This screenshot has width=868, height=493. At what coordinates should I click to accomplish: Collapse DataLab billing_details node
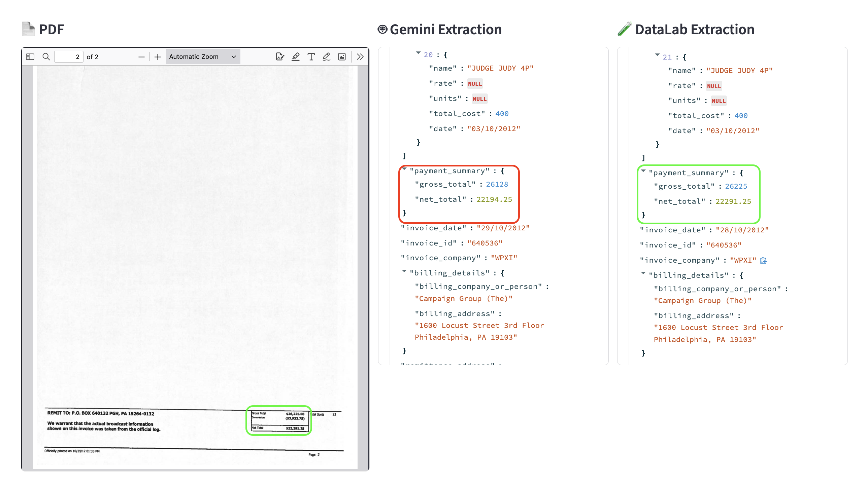tap(643, 273)
